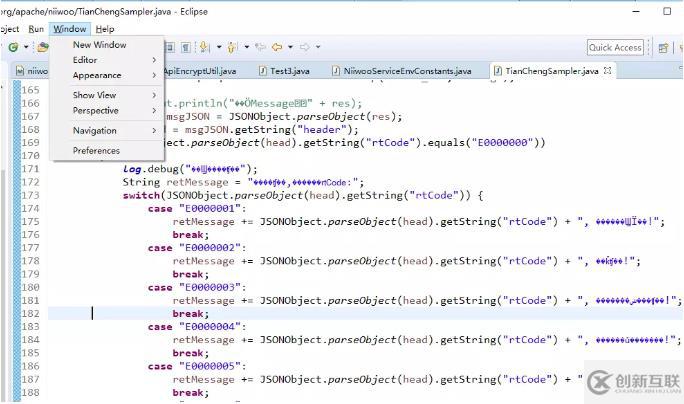Click line number 173 in the gutter

(31, 195)
